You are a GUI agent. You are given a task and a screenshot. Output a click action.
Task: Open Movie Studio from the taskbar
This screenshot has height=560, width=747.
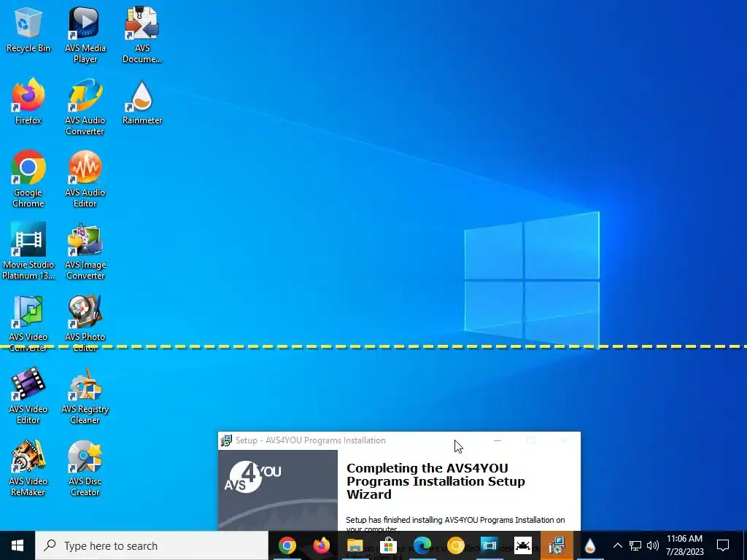489,545
